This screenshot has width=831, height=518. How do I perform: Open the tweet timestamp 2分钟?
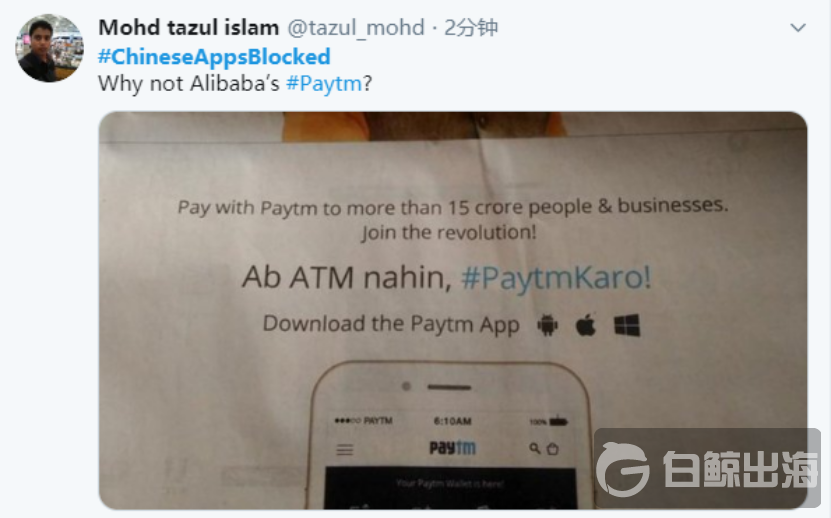click(x=471, y=28)
